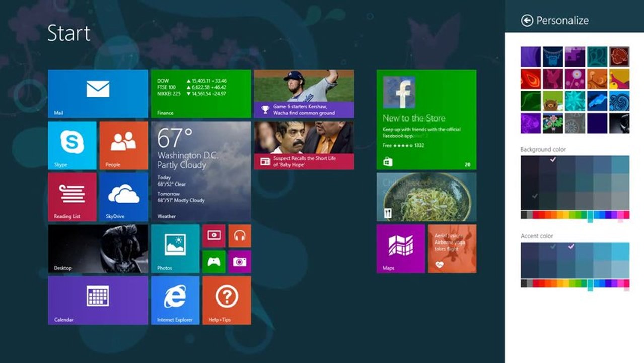Choose the yellow and pink bird pattern

tap(619, 79)
